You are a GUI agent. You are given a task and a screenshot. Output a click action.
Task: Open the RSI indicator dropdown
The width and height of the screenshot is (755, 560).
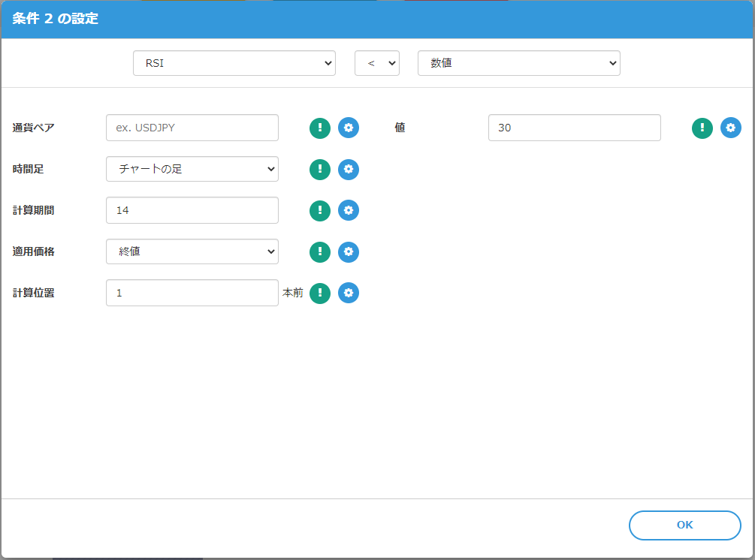tap(234, 64)
